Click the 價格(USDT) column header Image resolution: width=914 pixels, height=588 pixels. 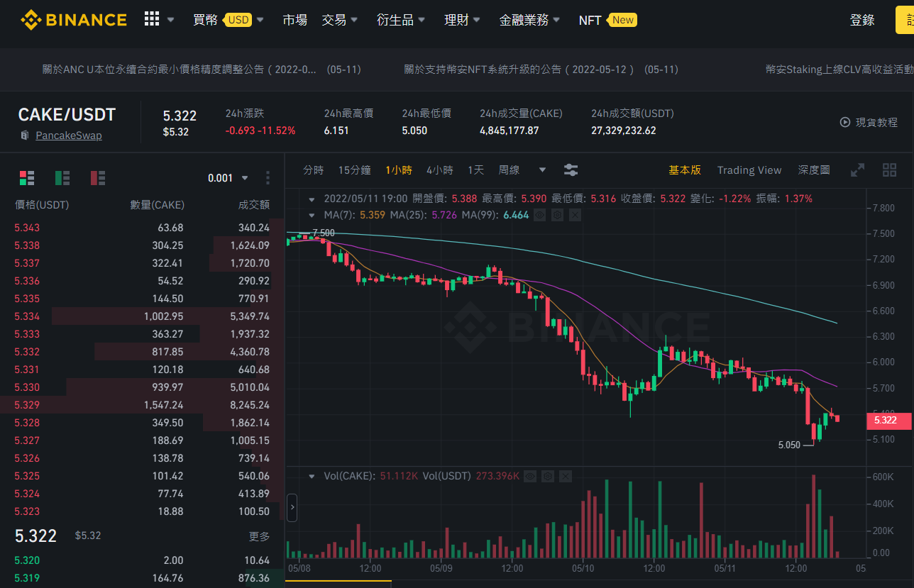pyautogui.click(x=42, y=205)
